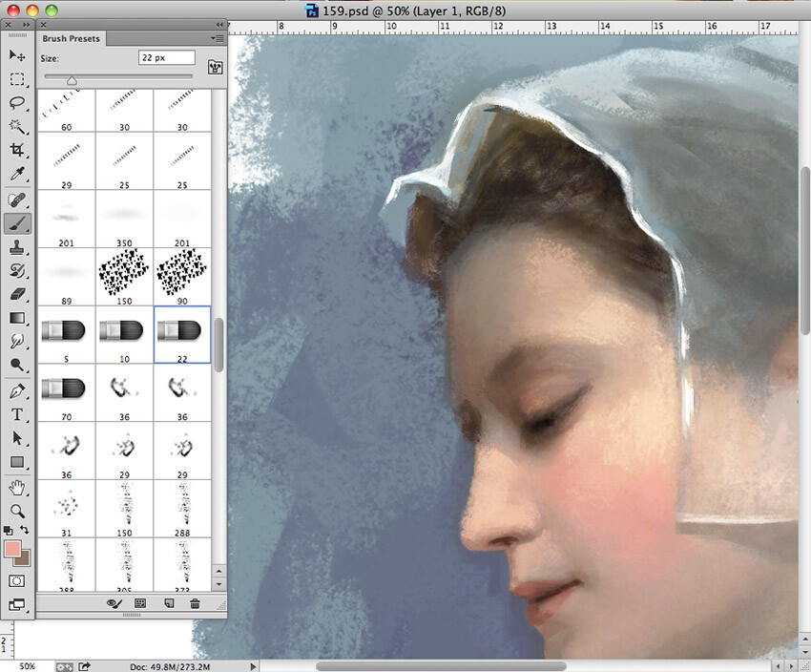
Task: Switch to the Brush Presets tab
Action: [72, 38]
